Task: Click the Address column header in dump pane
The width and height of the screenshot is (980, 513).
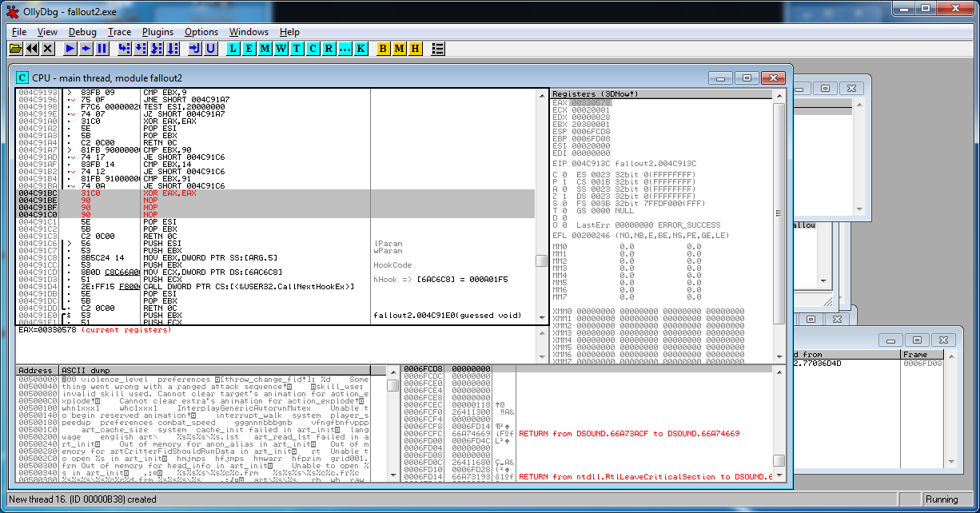Action: pos(37,371)
